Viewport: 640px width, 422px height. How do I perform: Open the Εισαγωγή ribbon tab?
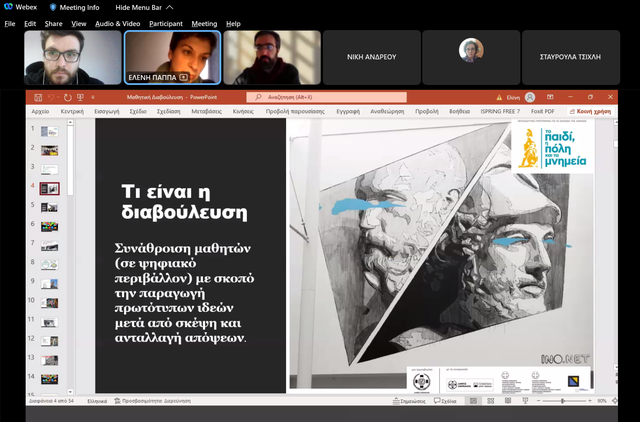[107, 111]
